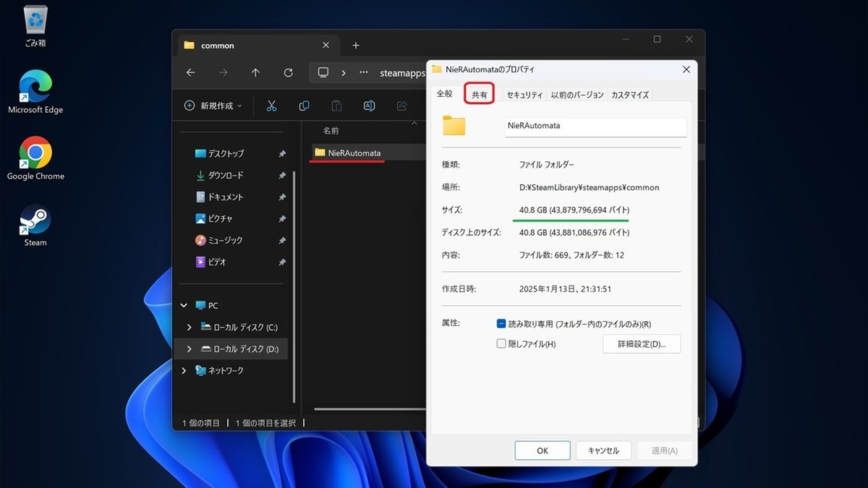Viewport: 868px width, 488px height.
Task: Toggle the 読み取り専用 checkbox
Action: click(x=501, y=324)
